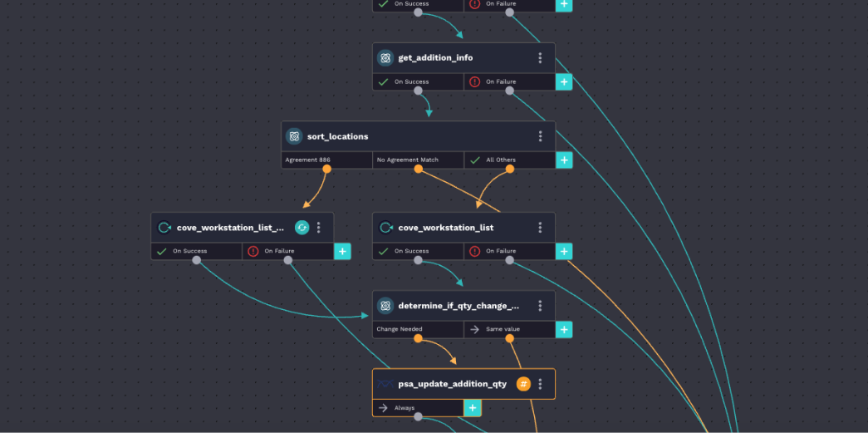Select the psa_update_addition_qty node title

[x=452, y=384]
